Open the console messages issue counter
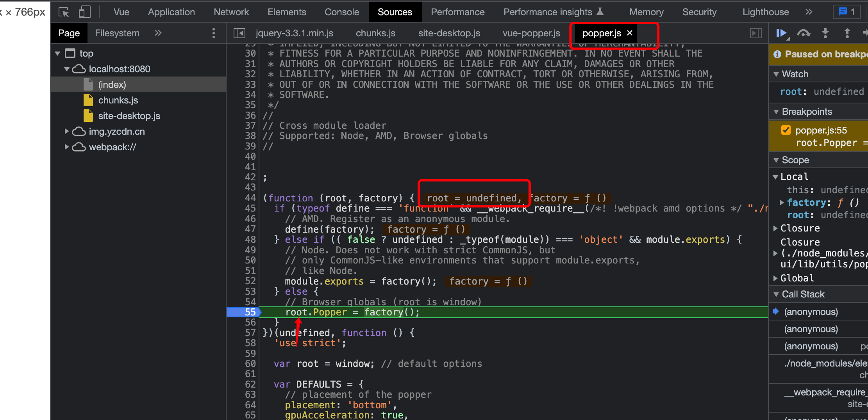Screen dimensions: 868x420 [x=847, y=12]
